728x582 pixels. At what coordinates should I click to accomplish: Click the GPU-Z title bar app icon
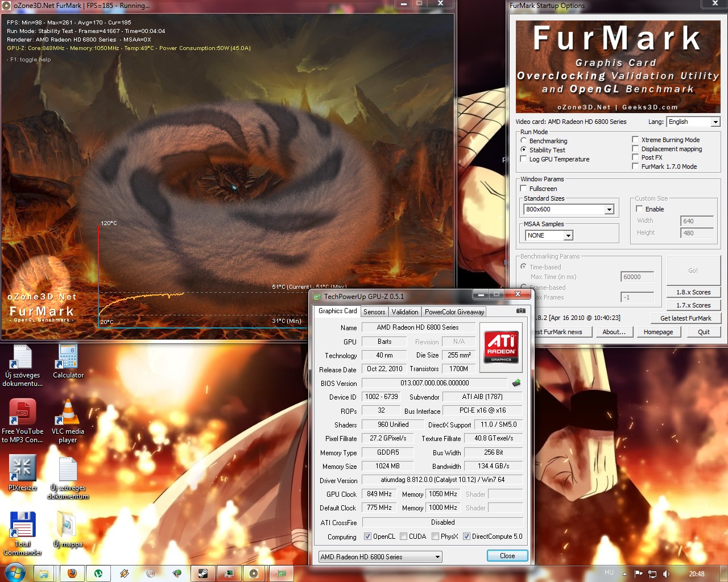[317, 297]
